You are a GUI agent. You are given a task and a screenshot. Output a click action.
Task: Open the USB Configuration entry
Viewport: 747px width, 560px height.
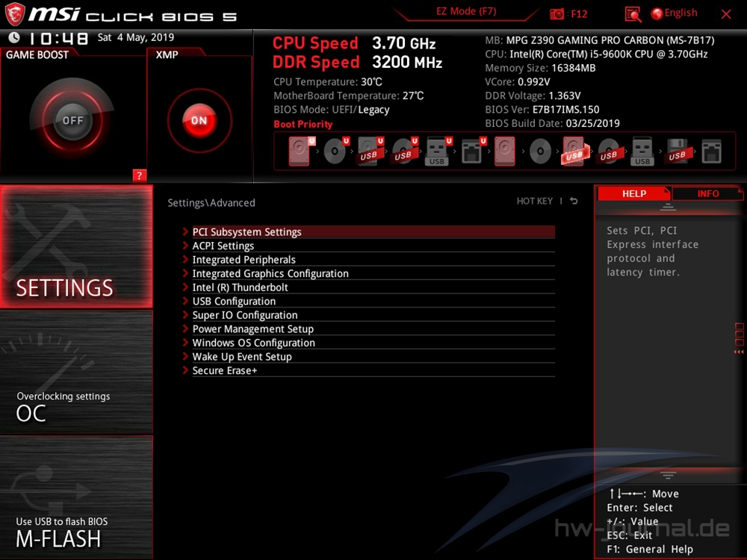373,301
